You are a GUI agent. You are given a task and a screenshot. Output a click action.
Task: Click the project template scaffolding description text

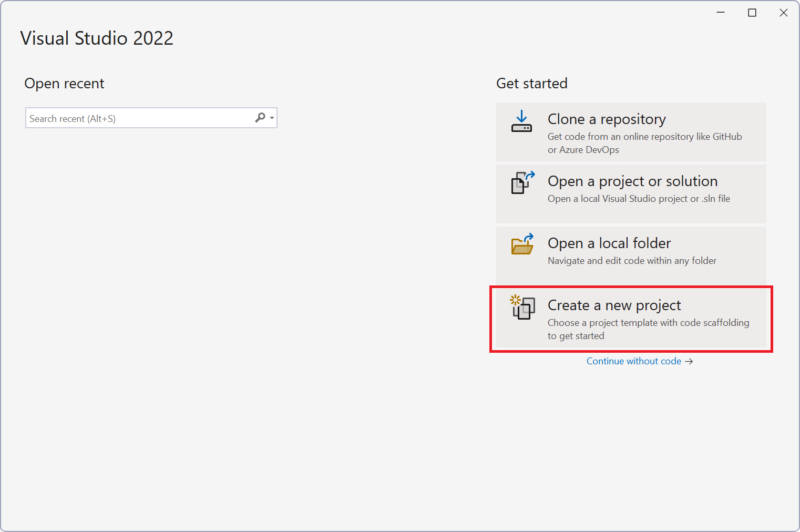pos(649,329)
